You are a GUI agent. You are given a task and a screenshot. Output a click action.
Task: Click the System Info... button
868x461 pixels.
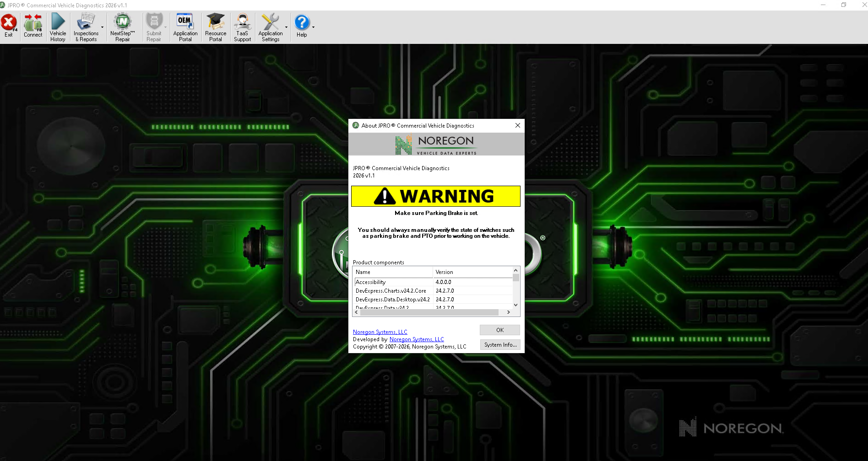click(x=500, y=345)
